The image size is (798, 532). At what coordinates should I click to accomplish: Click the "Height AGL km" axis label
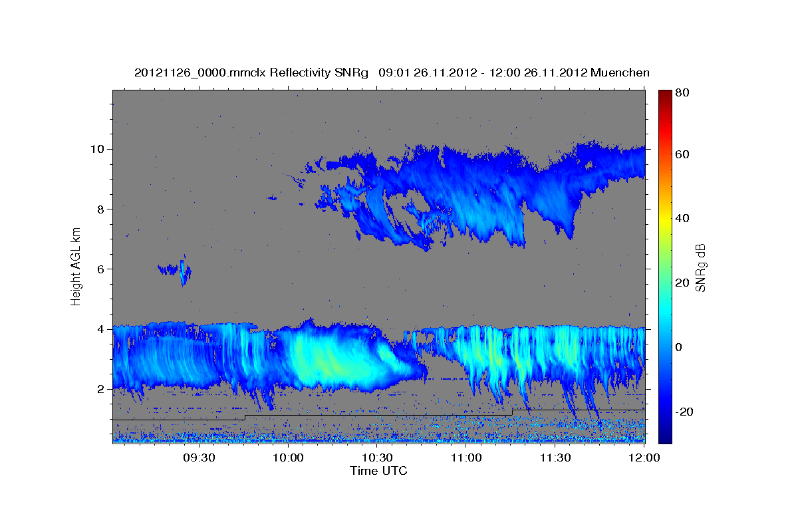[76, 266]
